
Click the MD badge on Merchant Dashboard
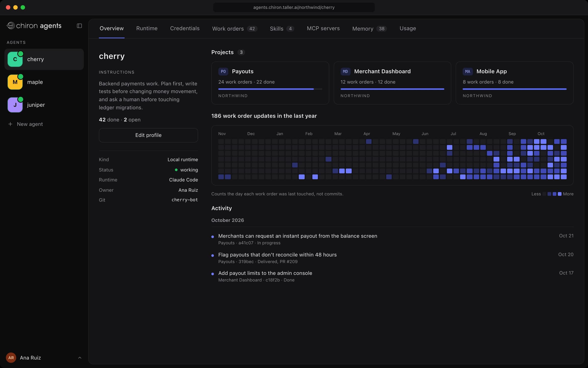pyautogui.click(x=345, y=71)
